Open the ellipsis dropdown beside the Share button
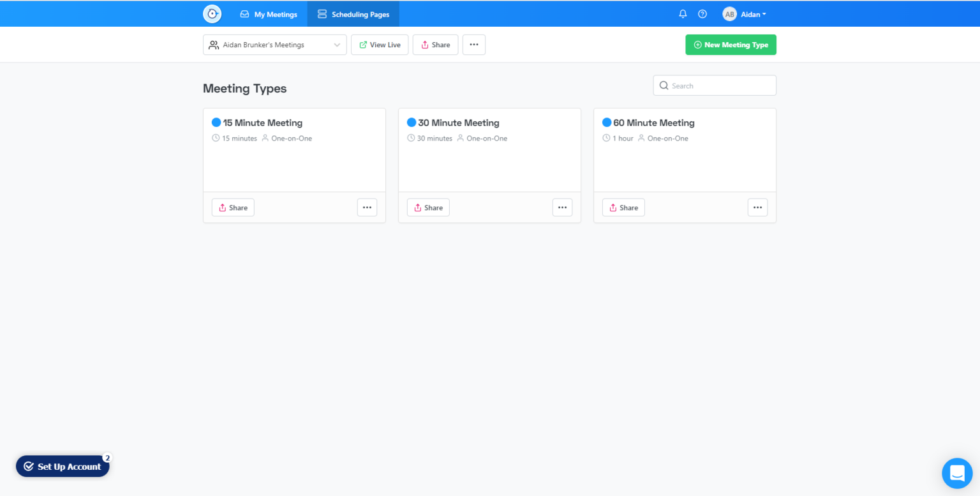The height and width of the screenshot is (496, 980). tap(473, 44)
